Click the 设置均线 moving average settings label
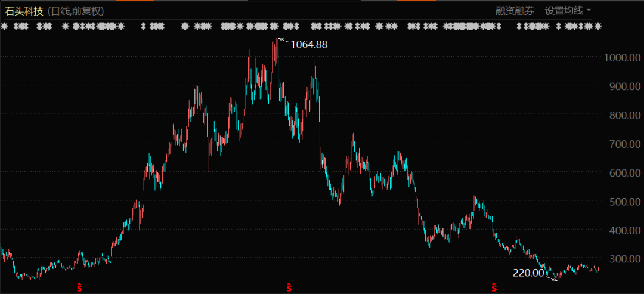The height and width of the screenshot is (294, 644). (563, 10)
